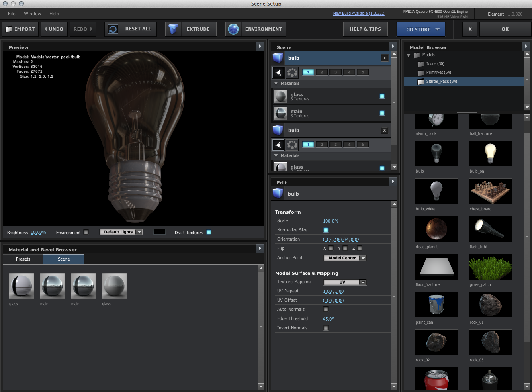Select the Icons folder icon
This screenshot has height=392, width=532.
click(421, 64)
